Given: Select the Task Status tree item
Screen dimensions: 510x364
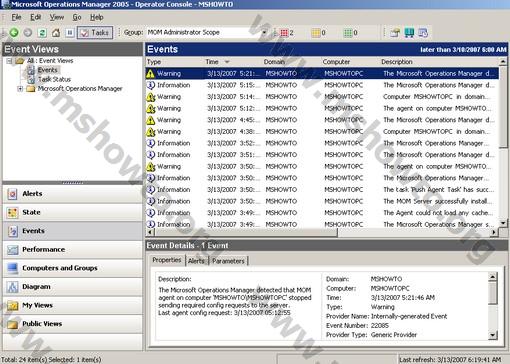Looking at the screenshot, I should (54, 79).
